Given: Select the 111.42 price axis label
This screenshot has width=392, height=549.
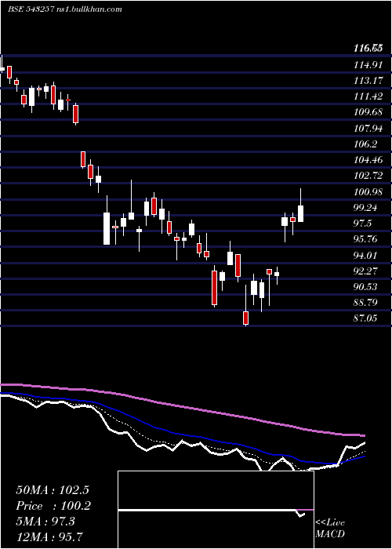Looking at the screenshot, I should click(x=368, y=96).
